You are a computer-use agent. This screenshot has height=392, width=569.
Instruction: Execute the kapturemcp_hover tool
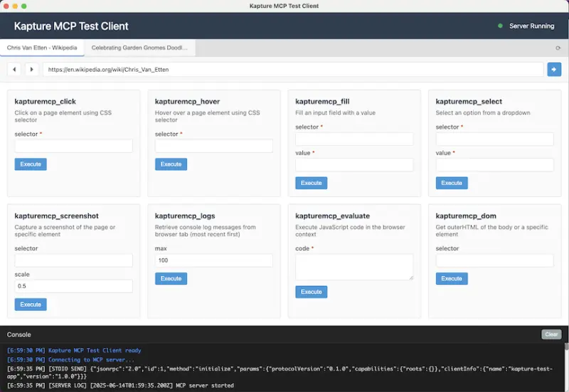(171, 164)
